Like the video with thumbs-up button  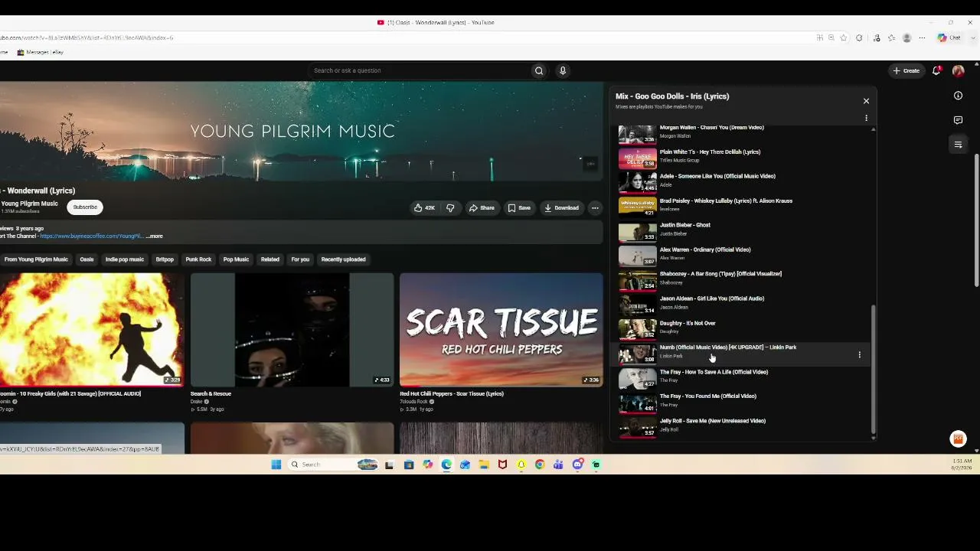424,207
